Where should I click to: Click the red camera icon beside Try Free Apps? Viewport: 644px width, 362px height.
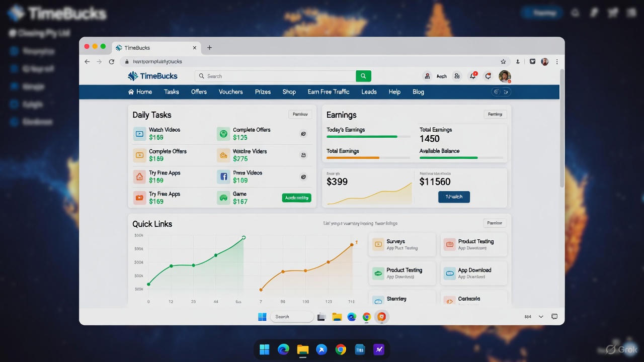pos(139,198)
